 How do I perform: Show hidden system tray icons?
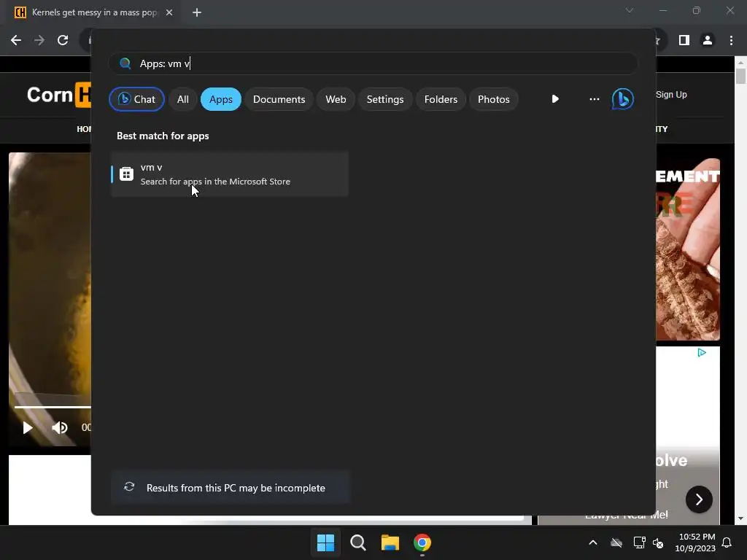[x=593, y=542]
